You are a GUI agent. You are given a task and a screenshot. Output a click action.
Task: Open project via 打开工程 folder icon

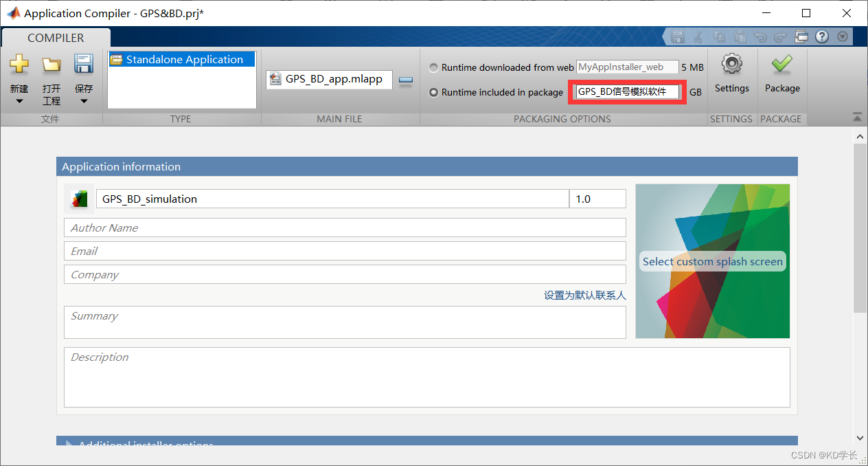[x=52, y=65]
